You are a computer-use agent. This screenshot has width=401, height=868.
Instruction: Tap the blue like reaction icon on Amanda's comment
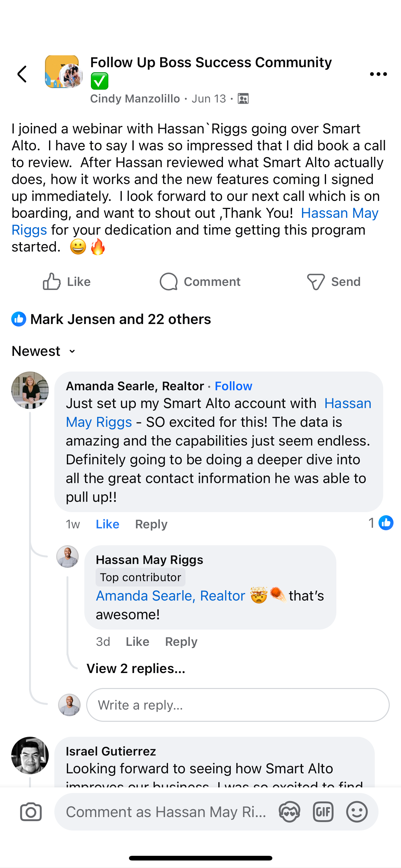point(386,523)
